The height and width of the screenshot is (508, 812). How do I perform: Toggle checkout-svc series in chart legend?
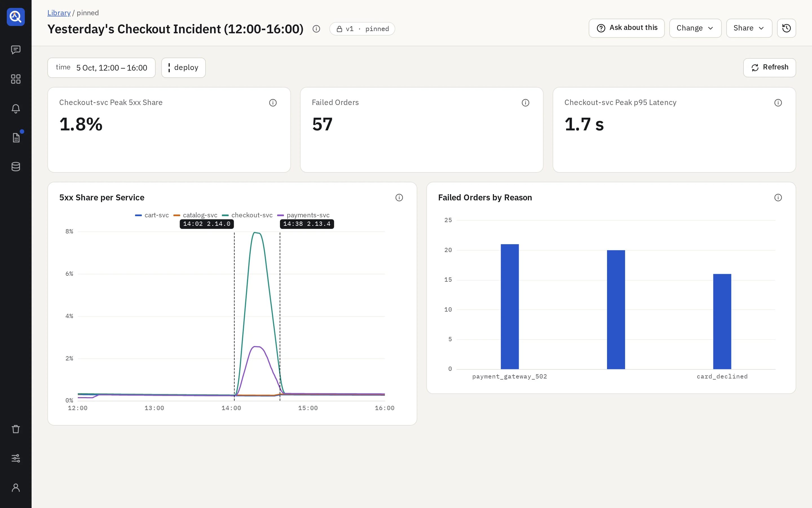[x=247, y=215]
